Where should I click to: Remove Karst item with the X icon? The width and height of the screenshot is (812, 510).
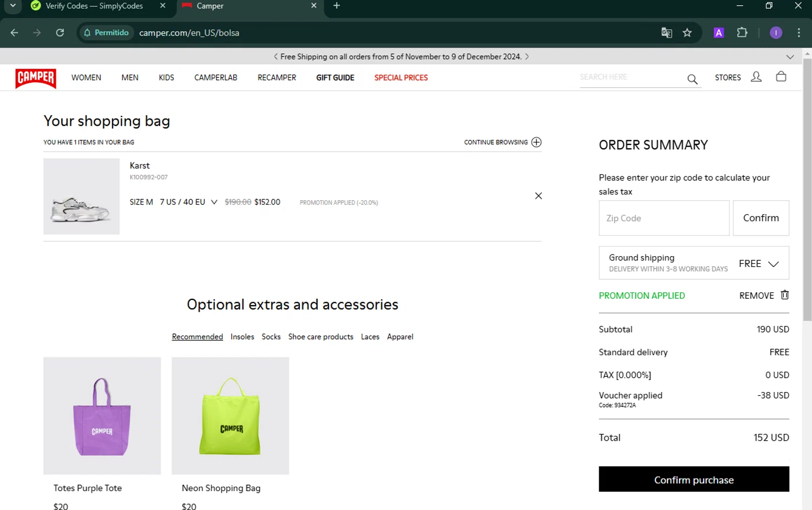click(x=538, y=196)
